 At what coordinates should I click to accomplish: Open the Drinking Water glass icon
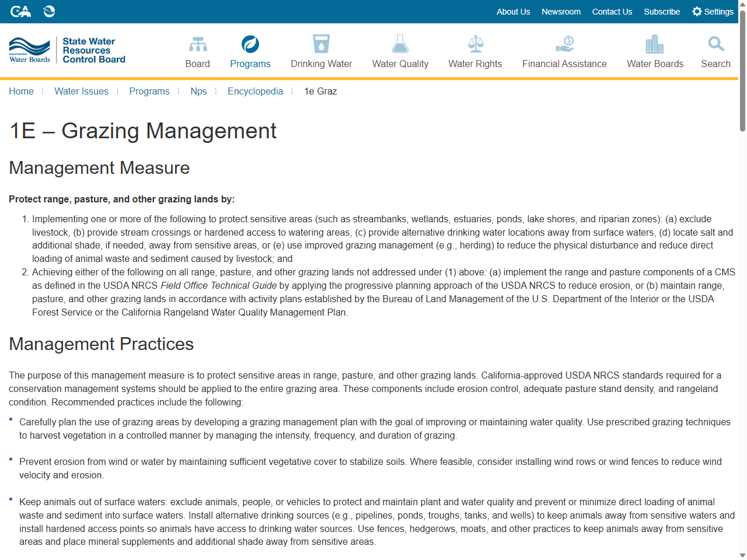[322, 43]
